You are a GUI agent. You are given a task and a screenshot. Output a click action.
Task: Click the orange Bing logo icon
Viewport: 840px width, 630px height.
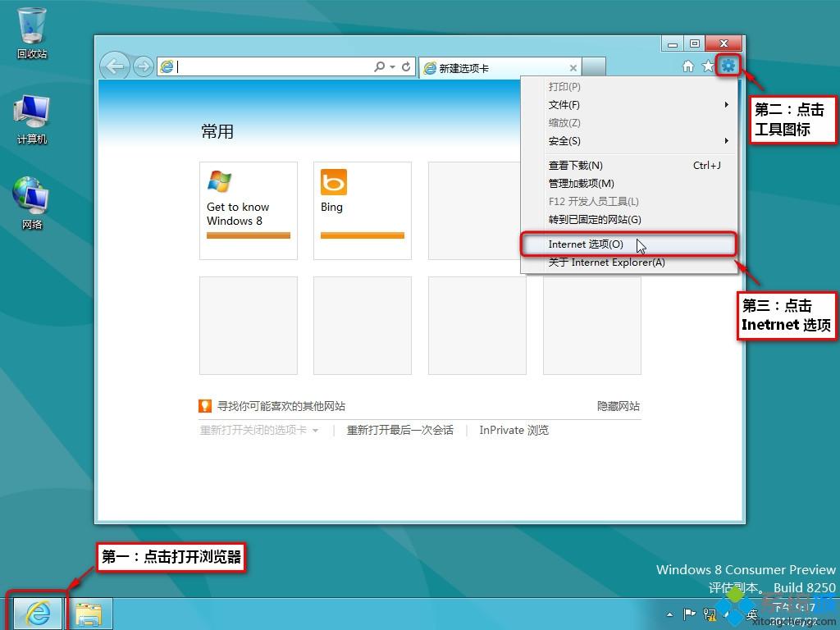click(334, 182)
